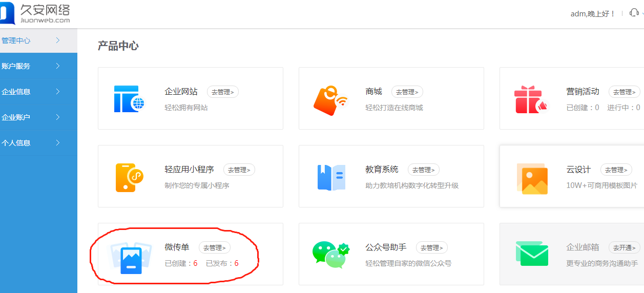The width and height of the screenshot is (644, 293).
Task: Click the 企业网站 website product icon
Action: click(129, 99)
